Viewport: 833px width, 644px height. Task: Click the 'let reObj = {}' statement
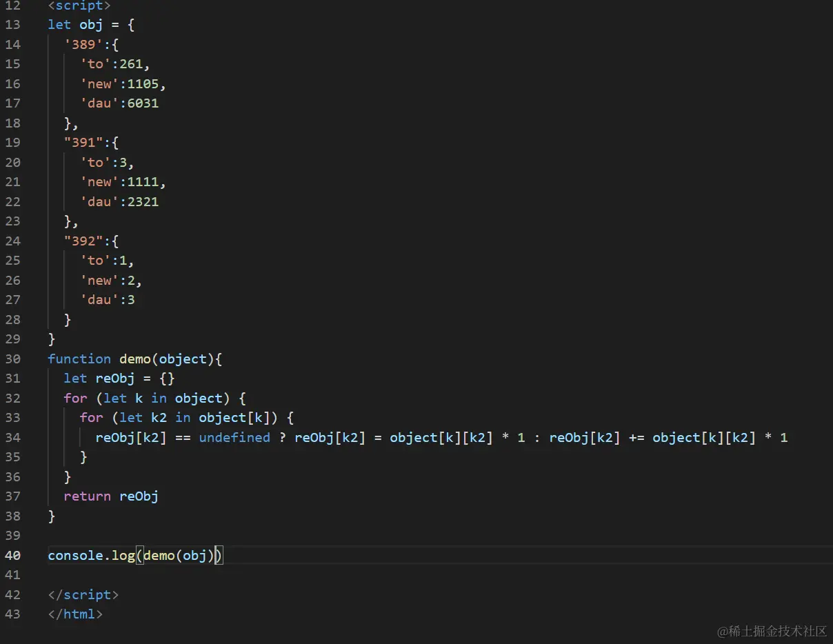pyautogui.click(x=119, y=378)
